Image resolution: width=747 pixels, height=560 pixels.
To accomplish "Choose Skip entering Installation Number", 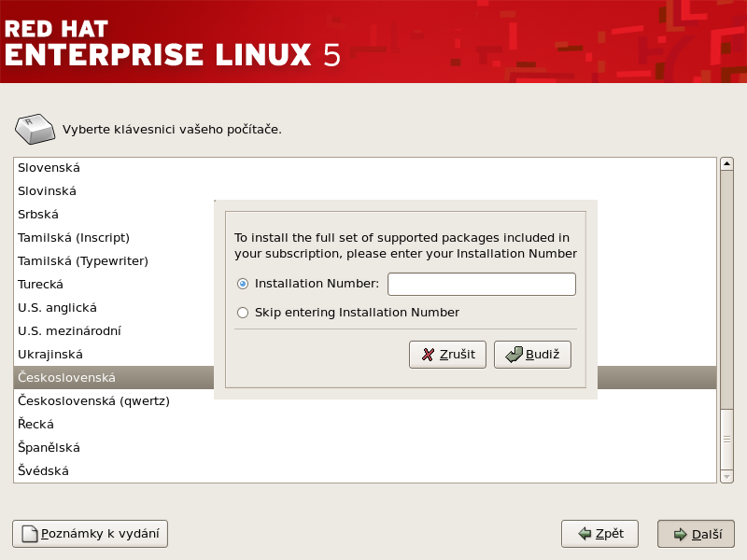I will 243,313.
